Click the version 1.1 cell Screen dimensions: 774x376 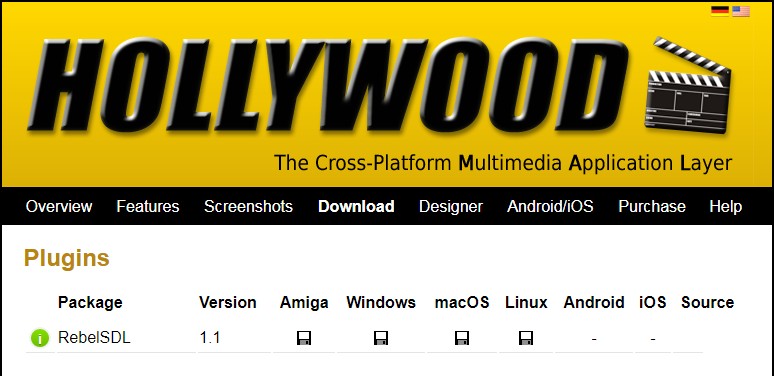click(x=210, y=338)
